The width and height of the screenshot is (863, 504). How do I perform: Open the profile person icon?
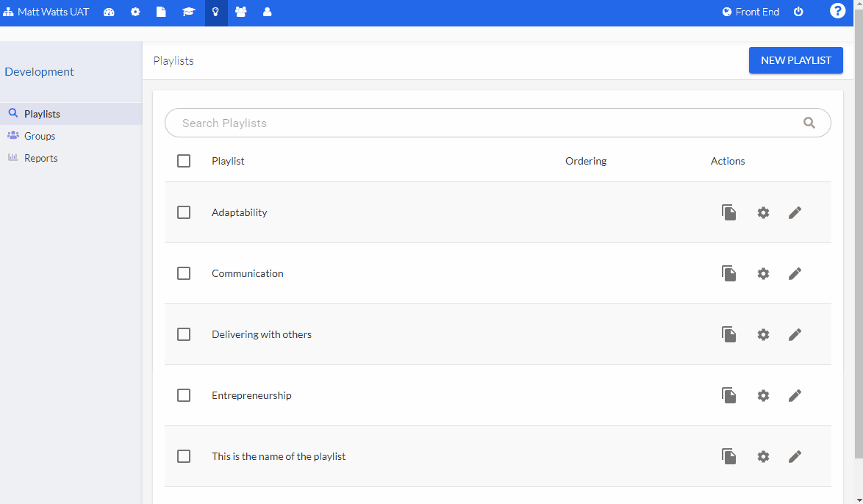(x=267, y=12)
